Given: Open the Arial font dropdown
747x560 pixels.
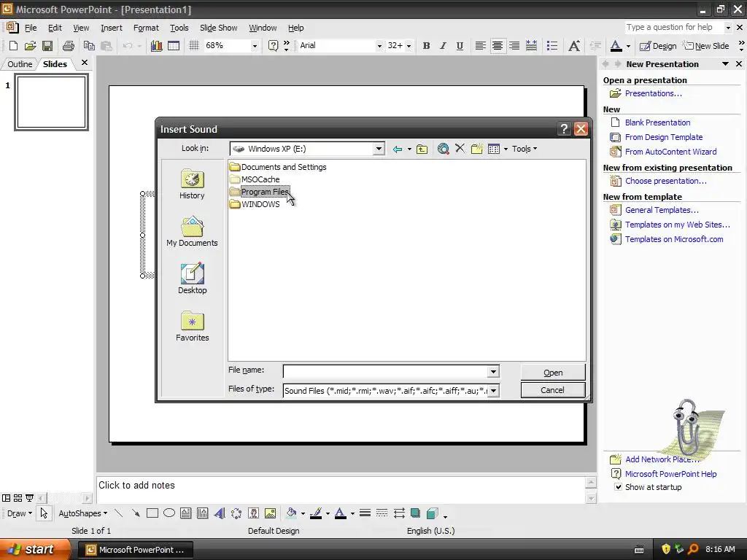Looking at the screenshot, I should pos(379,46).
